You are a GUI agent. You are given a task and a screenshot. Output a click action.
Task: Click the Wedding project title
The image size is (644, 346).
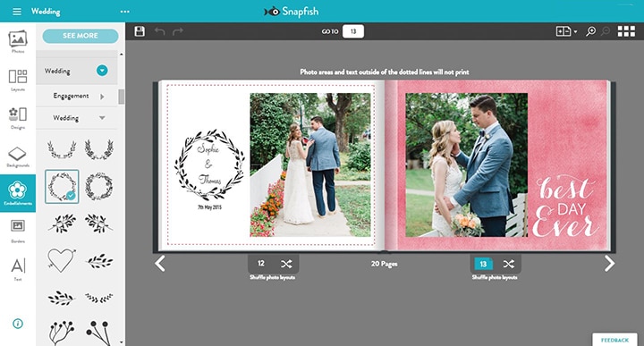(x=46, y=12)
